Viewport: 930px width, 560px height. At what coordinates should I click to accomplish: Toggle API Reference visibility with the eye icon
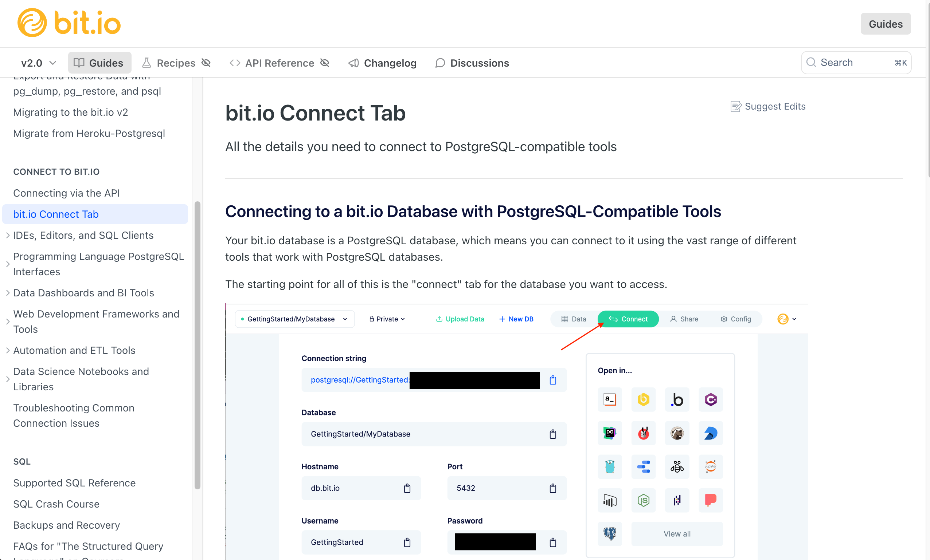point(325,63)
